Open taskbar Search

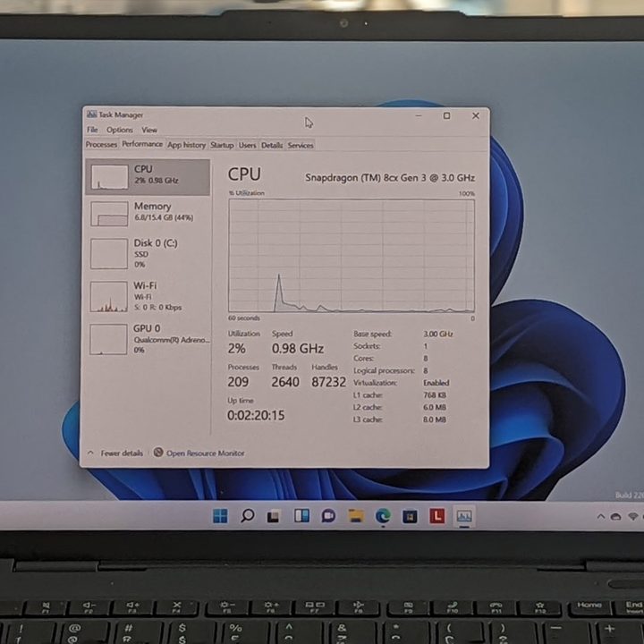coord(247,515)
